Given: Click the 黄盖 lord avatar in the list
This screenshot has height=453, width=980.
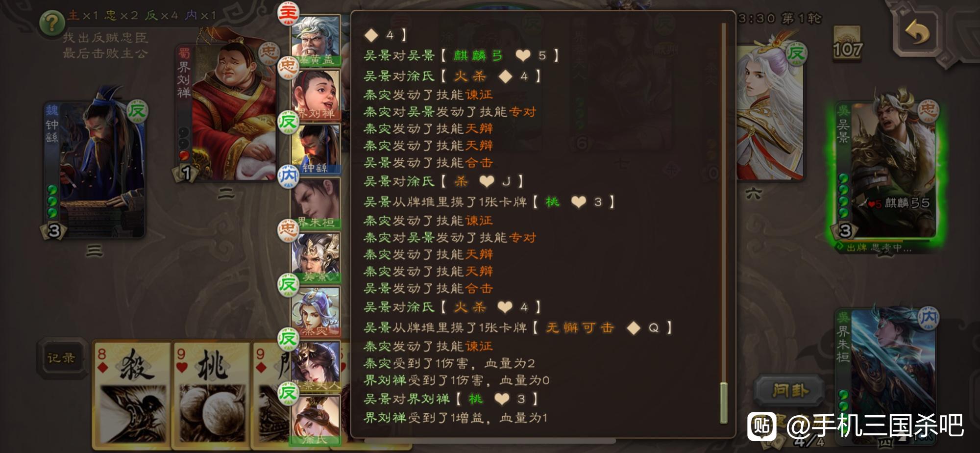Looking at the screenshot, I should (x=316, y=40).
